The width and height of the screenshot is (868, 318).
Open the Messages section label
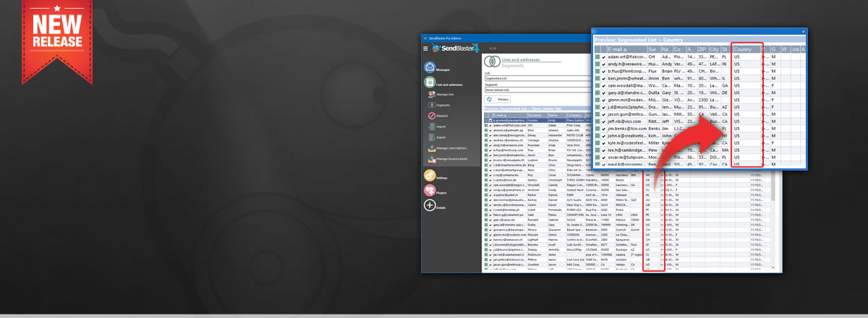pos(443,70)
